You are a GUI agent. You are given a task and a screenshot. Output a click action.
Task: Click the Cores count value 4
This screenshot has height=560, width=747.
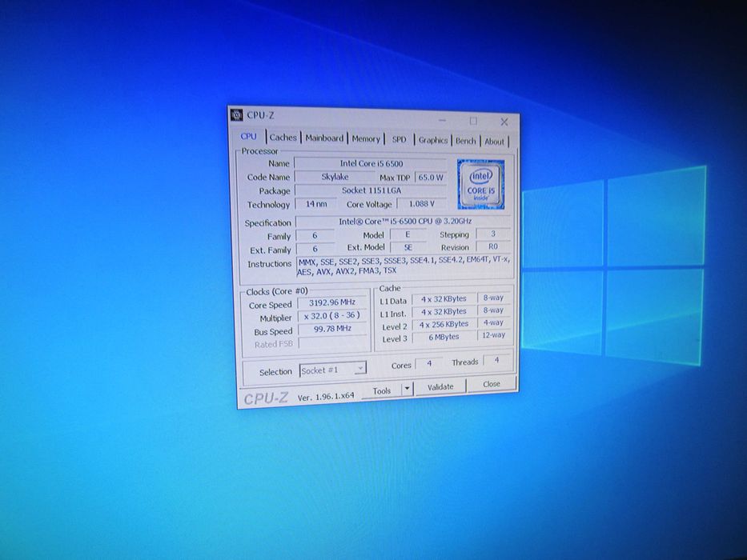coord(429,363)
